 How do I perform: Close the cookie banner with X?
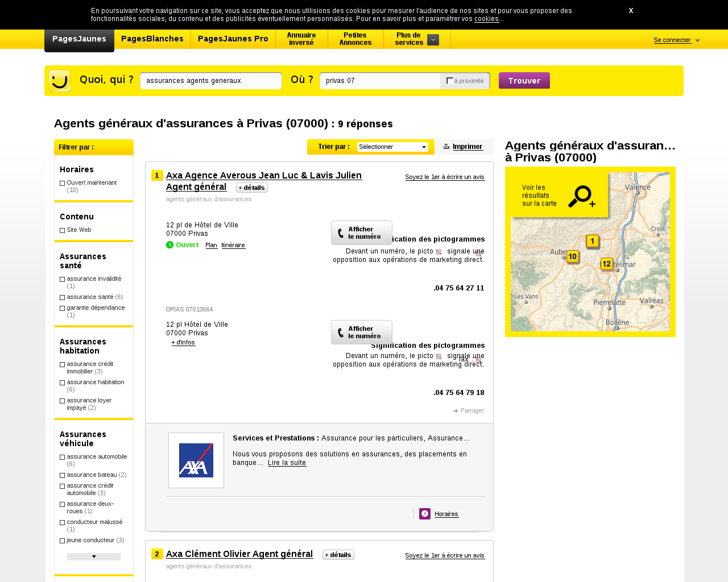point(631,11)
